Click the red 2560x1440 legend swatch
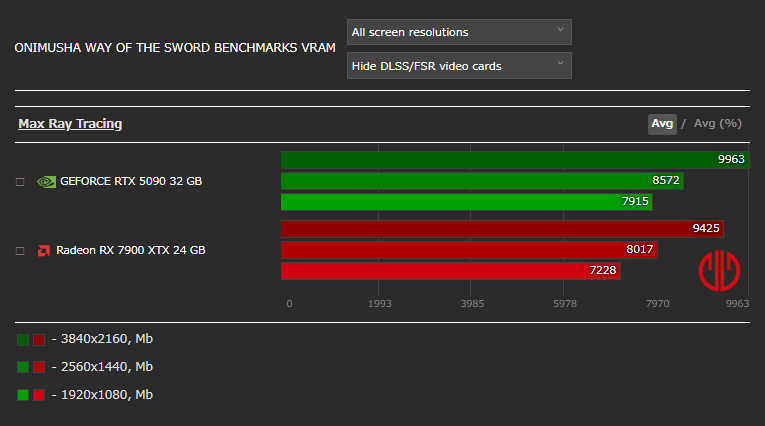 click(39, 367)
